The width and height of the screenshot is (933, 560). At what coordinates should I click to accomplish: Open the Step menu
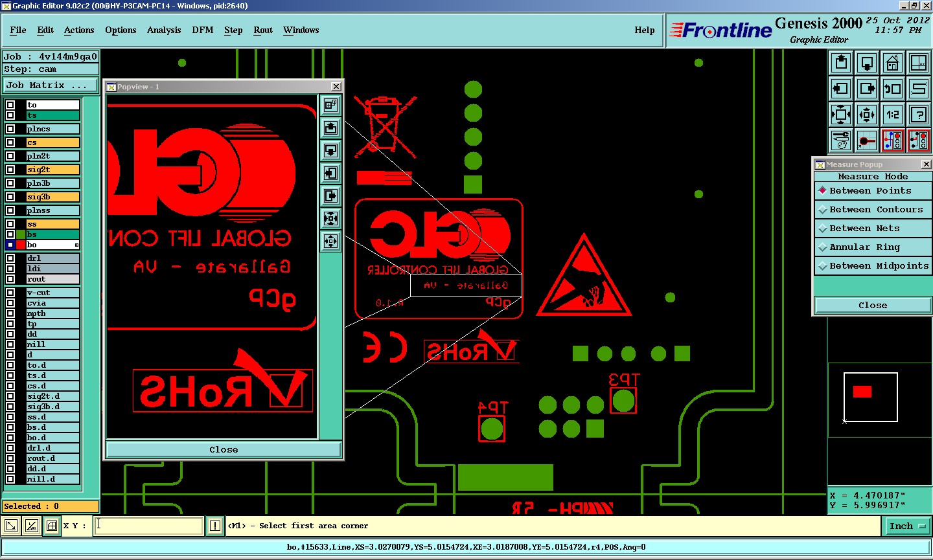click(x=233, y=30)
